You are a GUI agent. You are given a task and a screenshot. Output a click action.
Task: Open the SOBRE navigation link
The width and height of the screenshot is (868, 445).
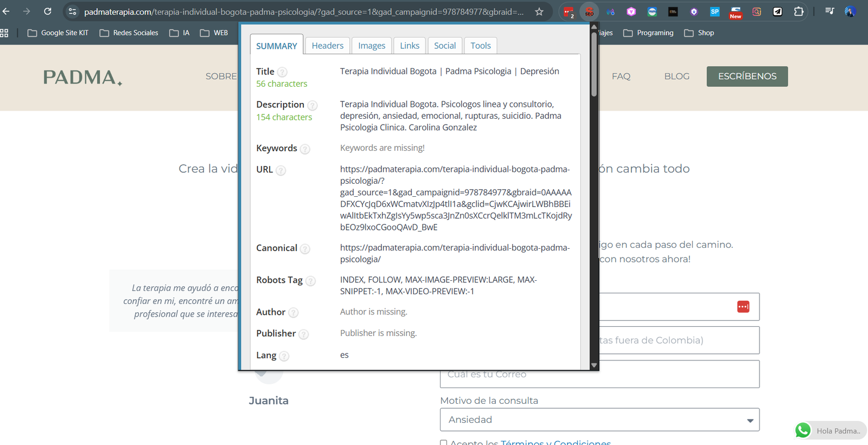tap(221, 76)
